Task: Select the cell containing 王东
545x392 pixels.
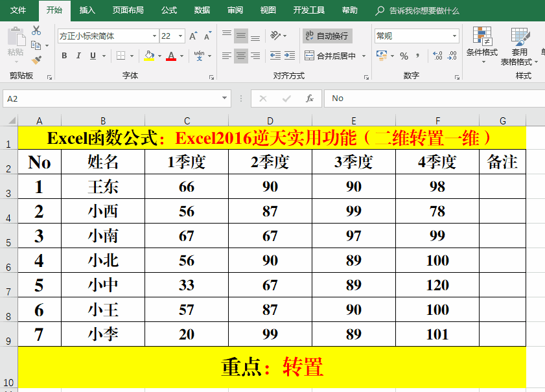Action: point(103,187)
